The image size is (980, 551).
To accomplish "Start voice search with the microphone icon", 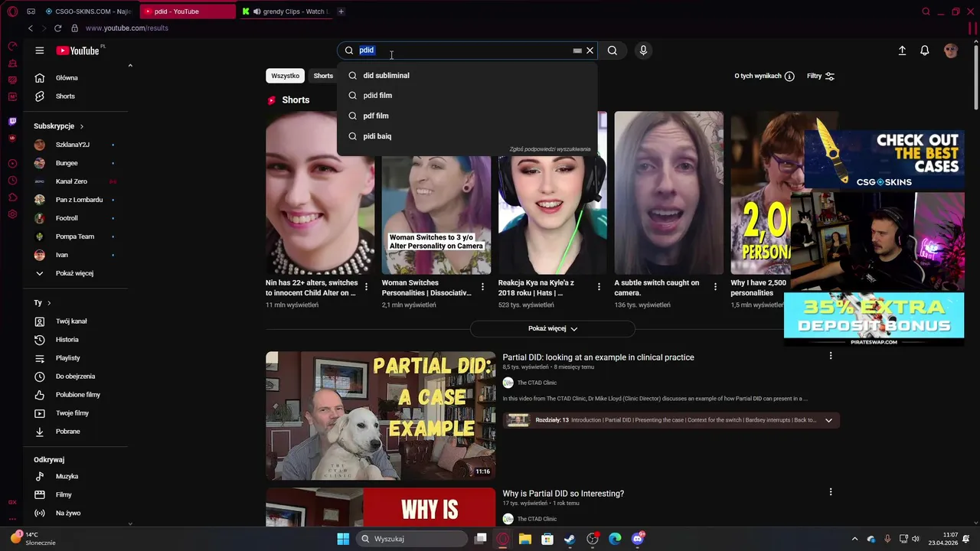I will pos(643,51).
